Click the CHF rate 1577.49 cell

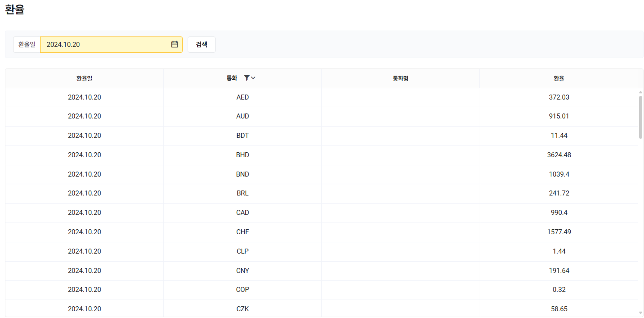click(x=559, y=232)
